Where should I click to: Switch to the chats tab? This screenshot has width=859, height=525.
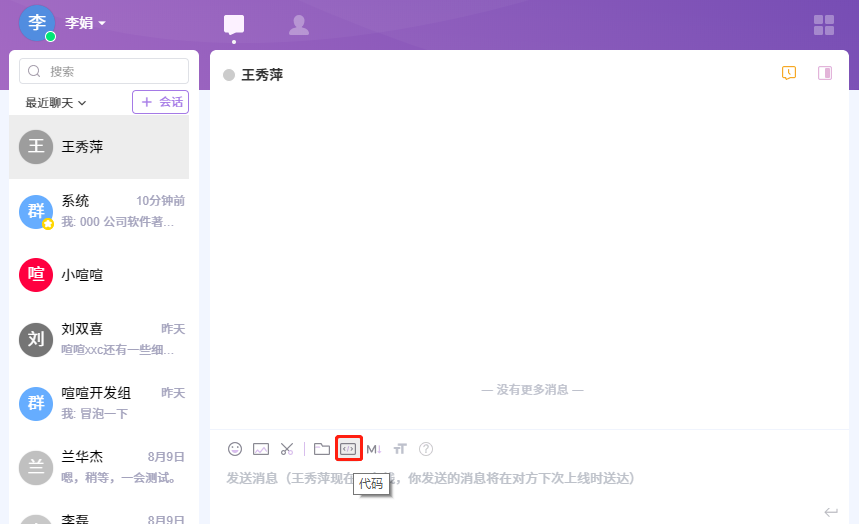pyautogui.click(x=234, y=25)
